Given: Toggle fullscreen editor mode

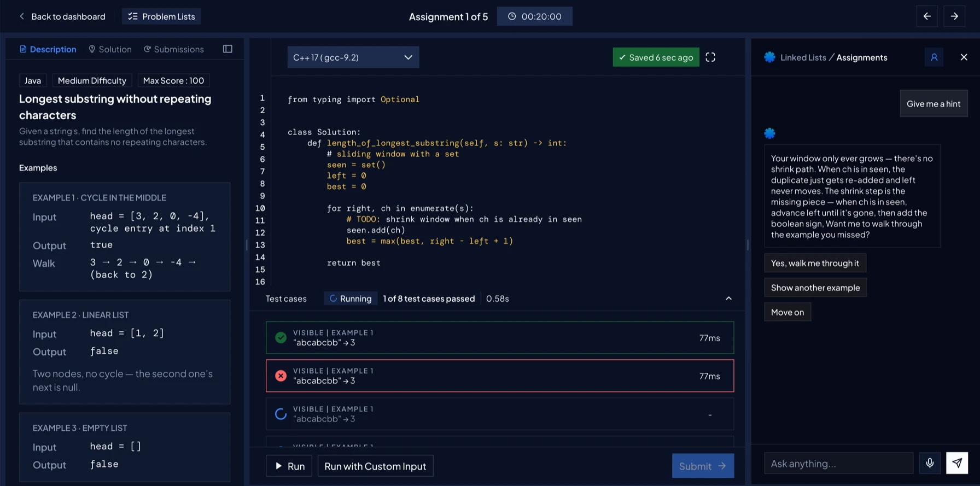Looking at the screenshot, I should (x=710, y=57).
